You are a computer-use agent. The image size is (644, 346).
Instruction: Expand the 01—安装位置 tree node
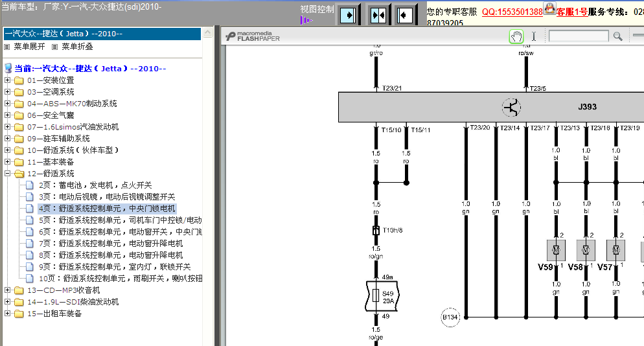[x=7, y=80]
